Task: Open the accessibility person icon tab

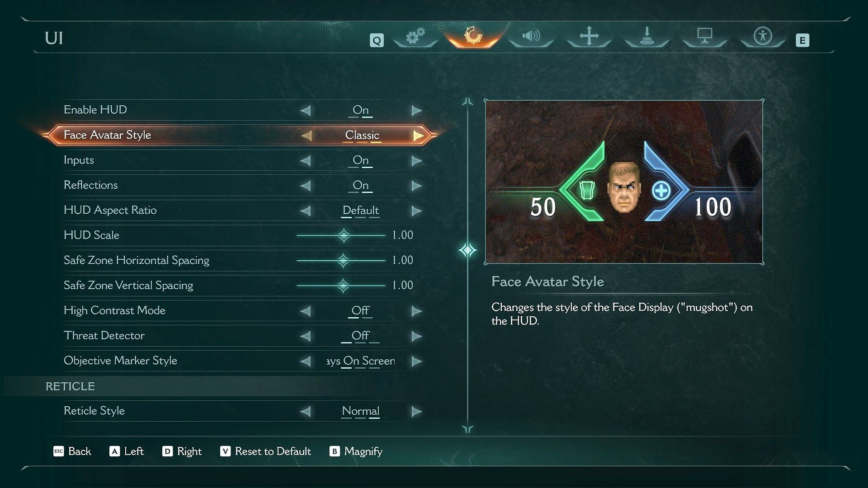Action: [763, 36]
